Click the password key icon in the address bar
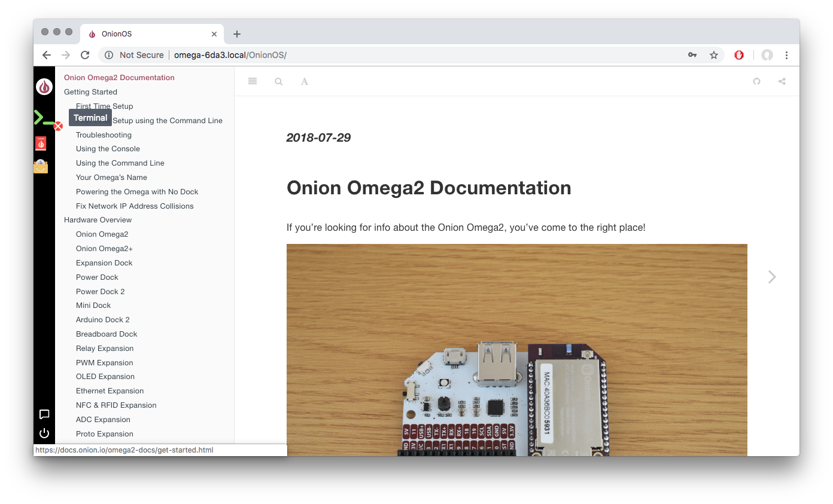The width and height of the screenshot is (833, 504). click(x=692, y=54)
